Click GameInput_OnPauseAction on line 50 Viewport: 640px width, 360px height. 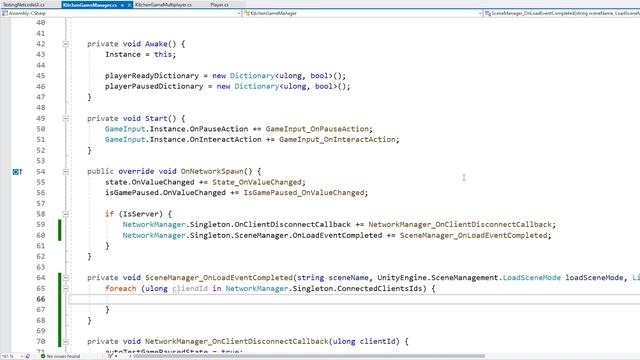click(x=317, y=129)
